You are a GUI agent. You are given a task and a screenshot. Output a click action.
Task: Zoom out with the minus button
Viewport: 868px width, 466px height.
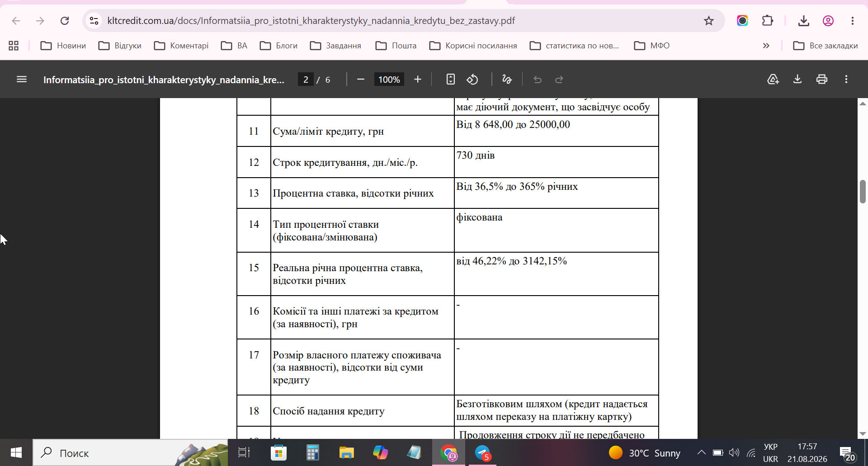(x=361, y=80)
